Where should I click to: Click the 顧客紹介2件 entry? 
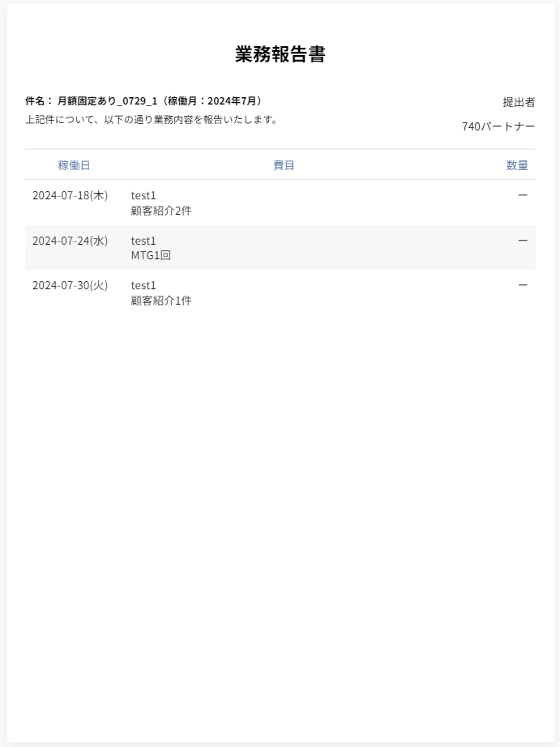[161, 211]
